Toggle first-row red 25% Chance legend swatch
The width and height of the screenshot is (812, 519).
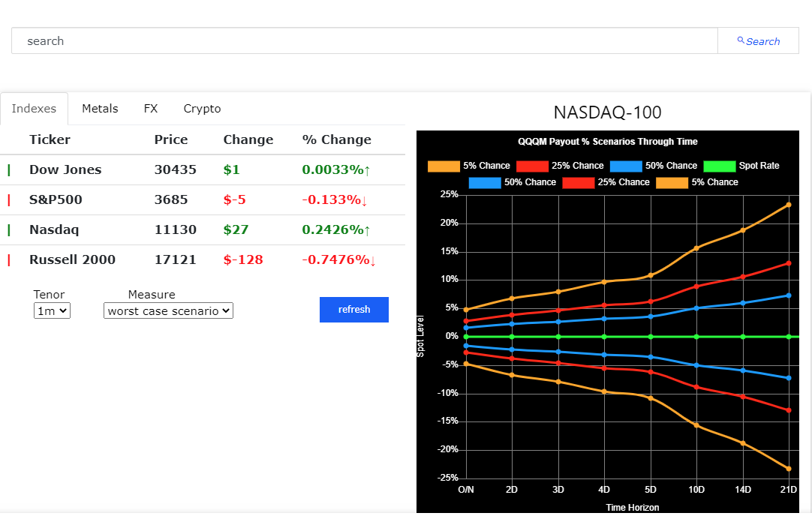(532, 166)
